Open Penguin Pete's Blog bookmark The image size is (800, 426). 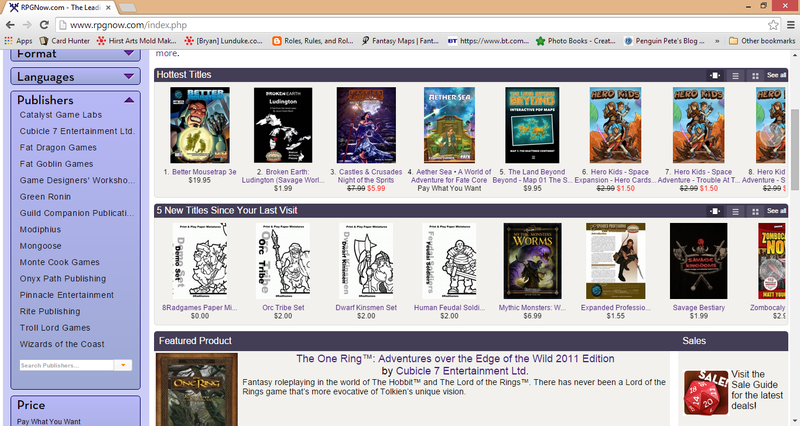coord(664,41)
